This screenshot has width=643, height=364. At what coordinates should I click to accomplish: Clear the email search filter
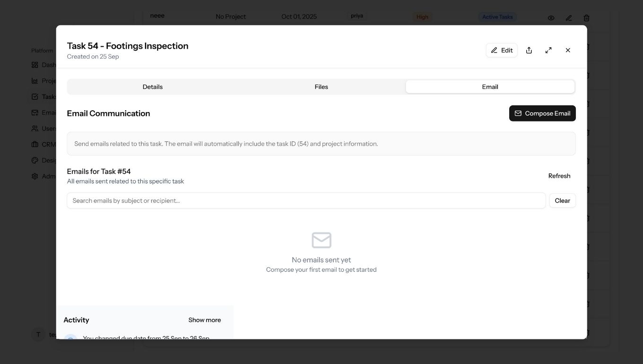pos(562,200)
